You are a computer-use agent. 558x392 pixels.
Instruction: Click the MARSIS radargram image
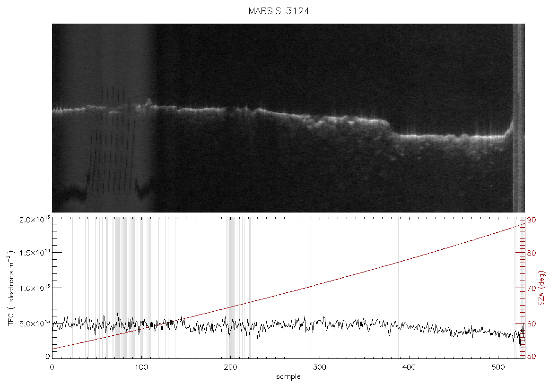[288, 118]
